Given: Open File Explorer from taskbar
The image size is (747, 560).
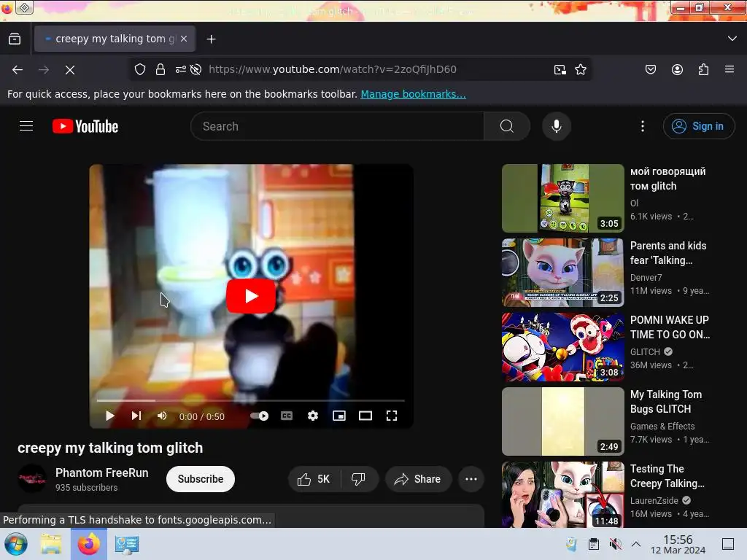Looking at the screenshot, I should [51, 544].
